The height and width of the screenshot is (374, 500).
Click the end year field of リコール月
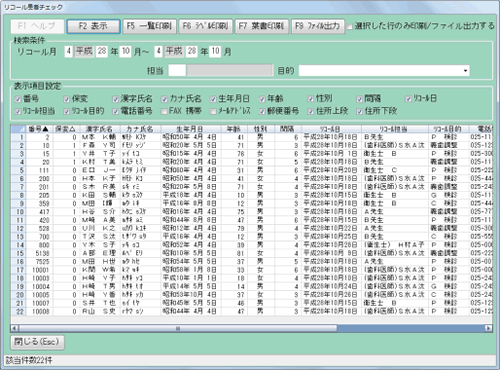coord(192,51)
